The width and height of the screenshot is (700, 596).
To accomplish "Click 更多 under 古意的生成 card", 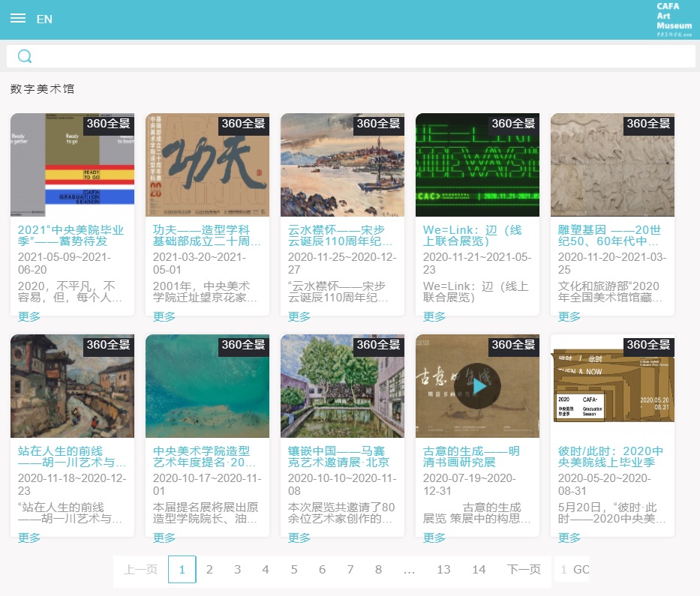I will pyautogui.click(x=434, y=538).
